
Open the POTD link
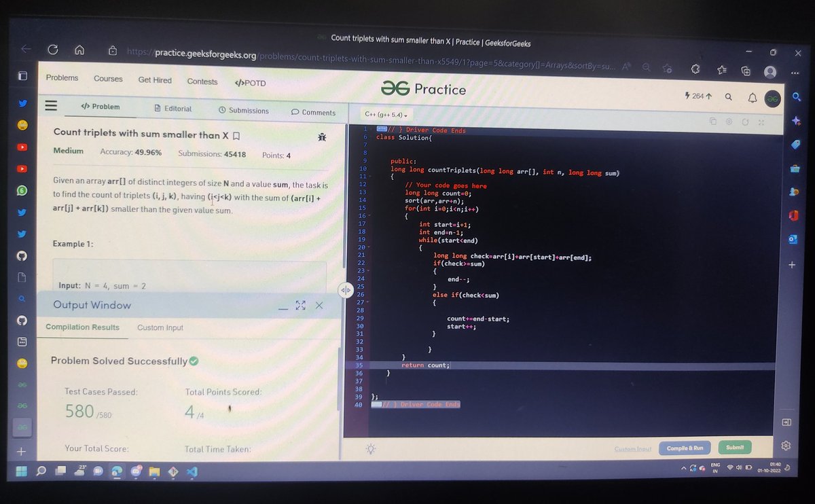(250, 83)
